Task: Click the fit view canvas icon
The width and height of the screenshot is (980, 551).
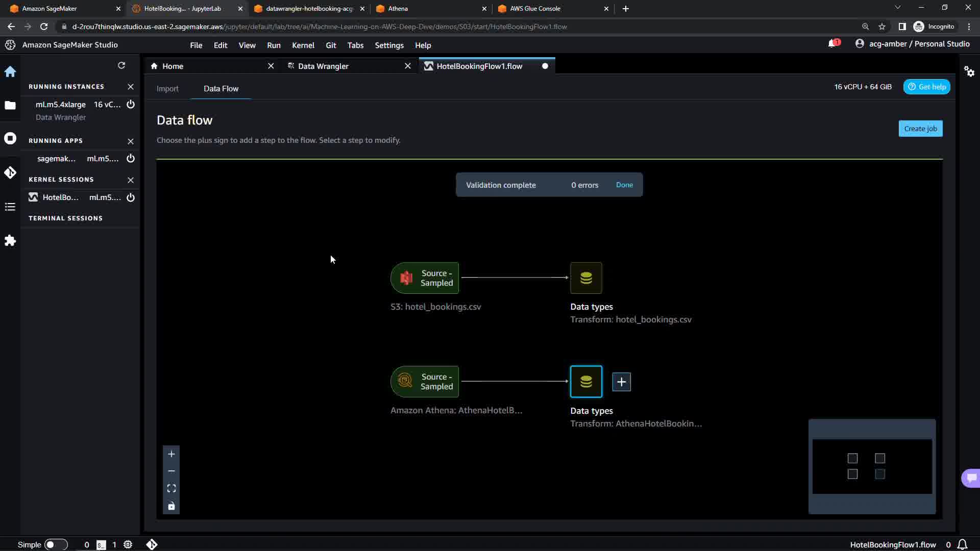Action: tap(171, 488)
